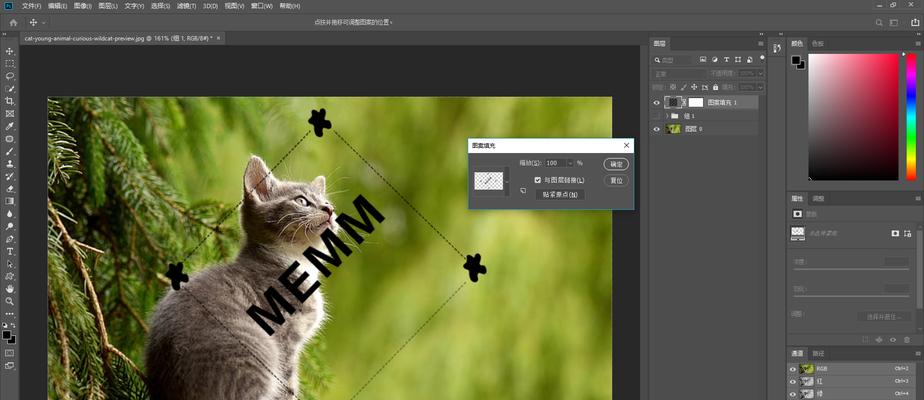Expand the Group 1 folder arrow
Image resolution: width=924 pixels, height=400 pixels.
[667, 116]
